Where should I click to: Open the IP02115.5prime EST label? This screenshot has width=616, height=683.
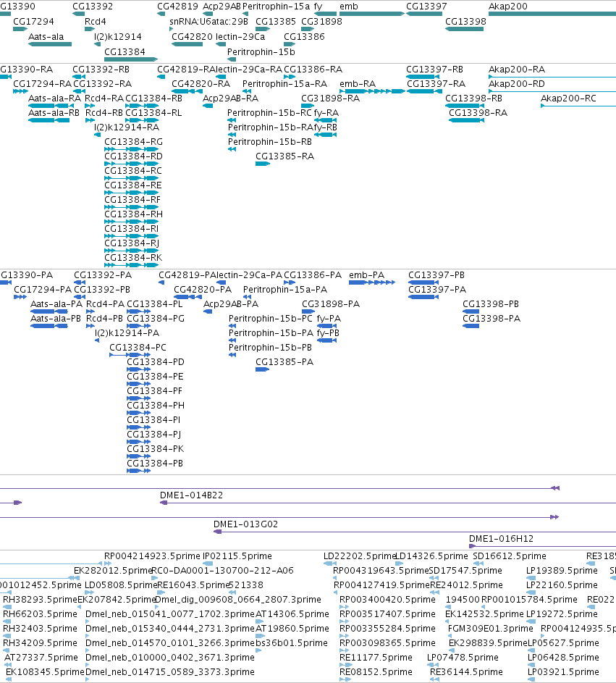(237, 556)
